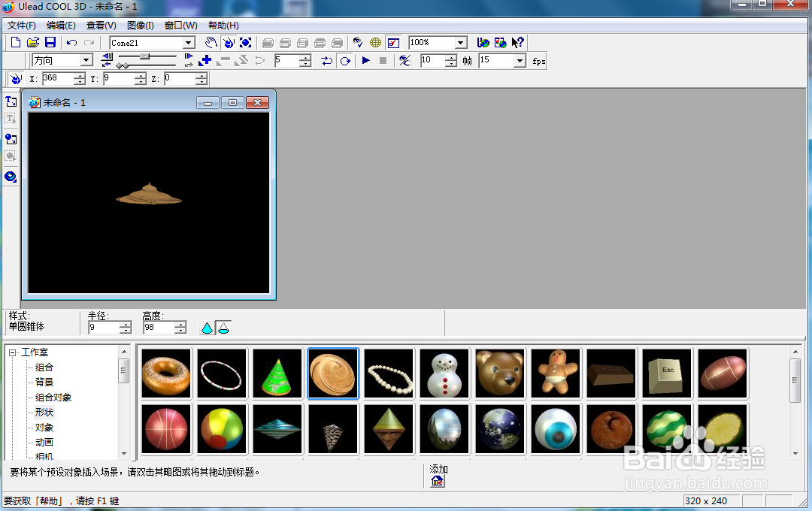
Task: Open the 15 fps frame rate dropdown
Action: click(520, 61)
